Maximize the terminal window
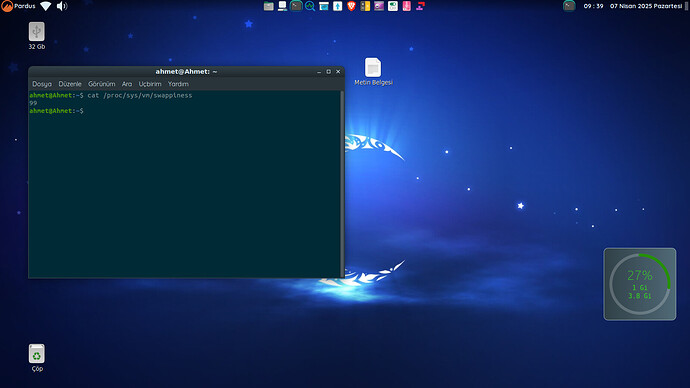The image size is (690, 388). coord(329,72)
